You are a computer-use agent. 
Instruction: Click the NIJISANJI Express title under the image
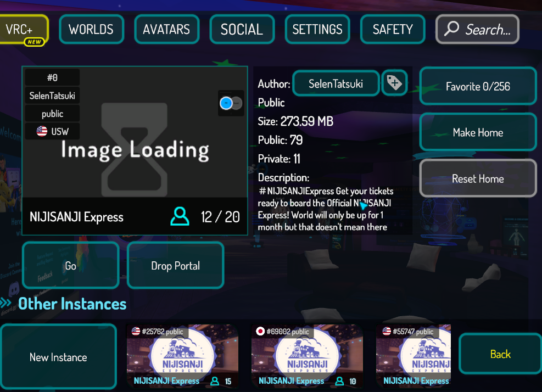pyautogui.click(x=76, y=217)
